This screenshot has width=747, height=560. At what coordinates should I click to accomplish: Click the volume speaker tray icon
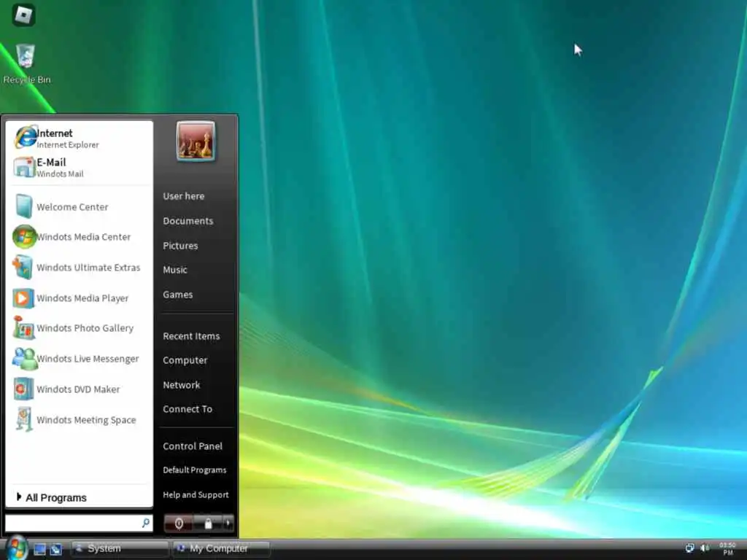[705, 548]
